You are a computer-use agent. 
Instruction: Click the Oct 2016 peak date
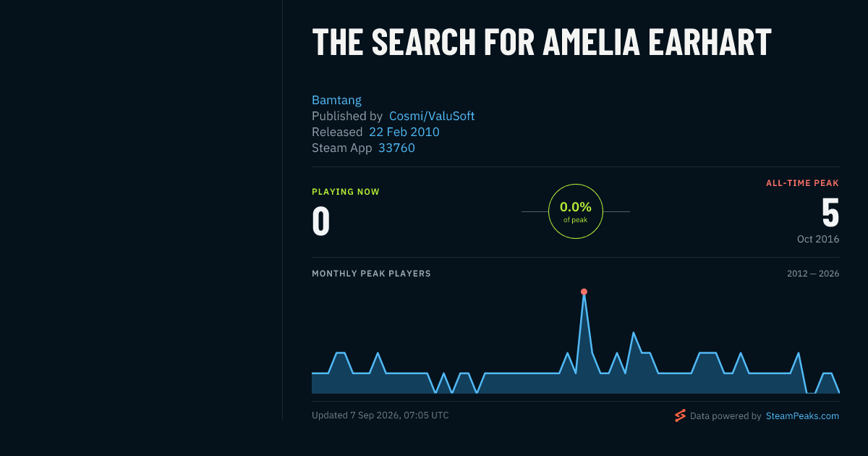click(818, 239)
